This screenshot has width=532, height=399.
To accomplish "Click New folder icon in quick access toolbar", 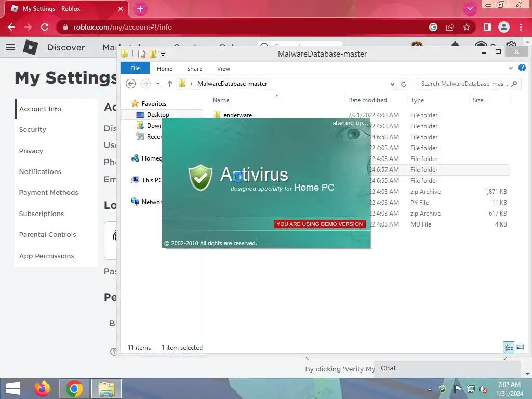I will pos(153,54).
